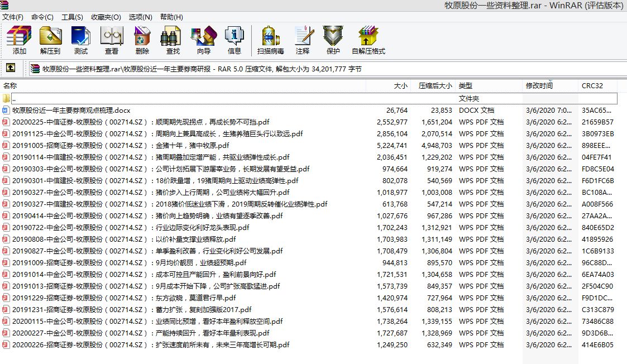Select file 20200227-中金公司 产能持续回升
The image size is (627, 364).
pos(141,333)
